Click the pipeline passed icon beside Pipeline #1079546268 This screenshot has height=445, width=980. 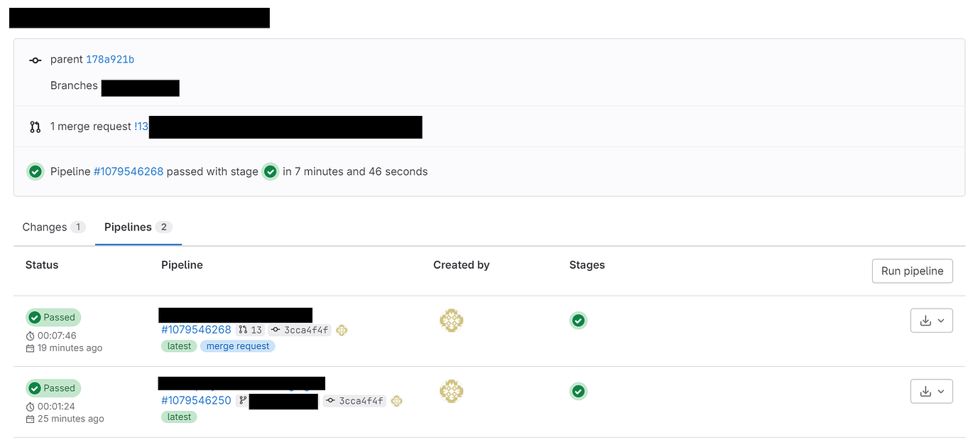[x=36, y=171]
